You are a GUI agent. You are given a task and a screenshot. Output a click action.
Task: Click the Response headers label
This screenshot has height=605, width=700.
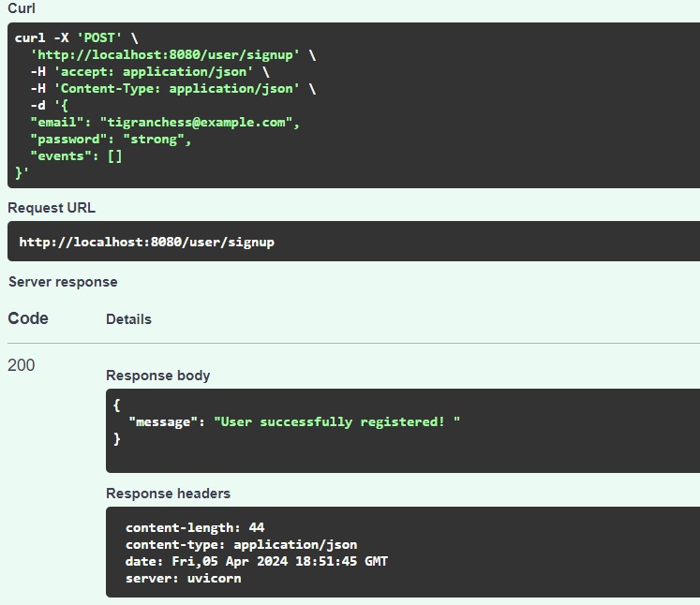(x=168, y=494)
